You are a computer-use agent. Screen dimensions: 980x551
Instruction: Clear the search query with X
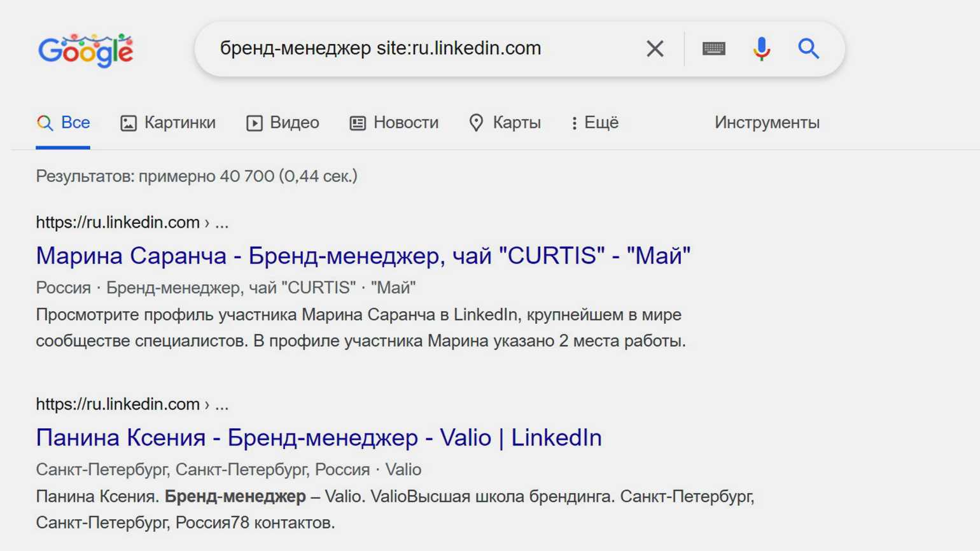655,48
